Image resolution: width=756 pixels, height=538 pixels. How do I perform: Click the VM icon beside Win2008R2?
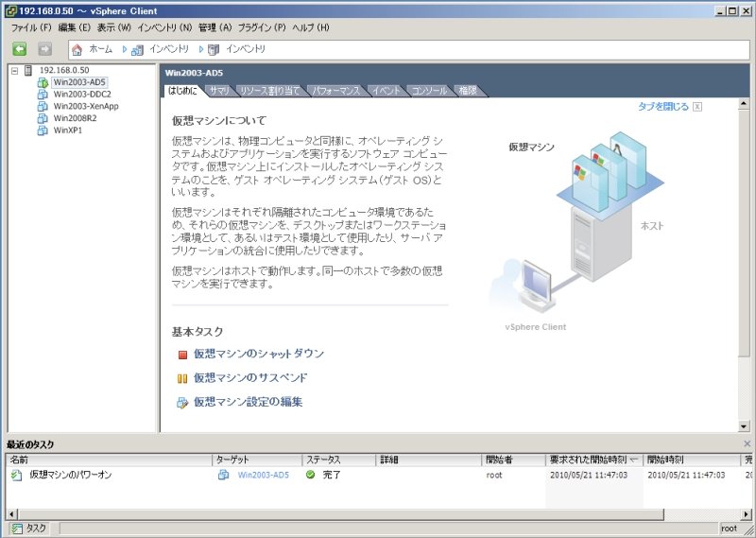pos(43,118)
